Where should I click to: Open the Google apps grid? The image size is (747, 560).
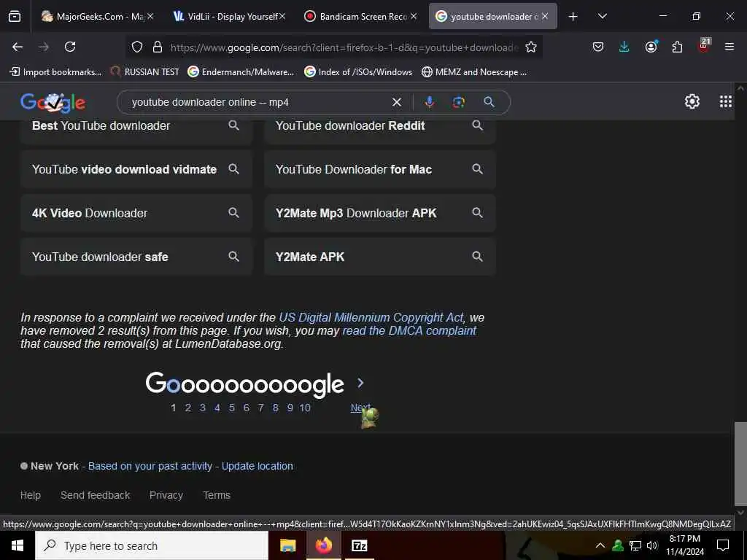(726, 101)
